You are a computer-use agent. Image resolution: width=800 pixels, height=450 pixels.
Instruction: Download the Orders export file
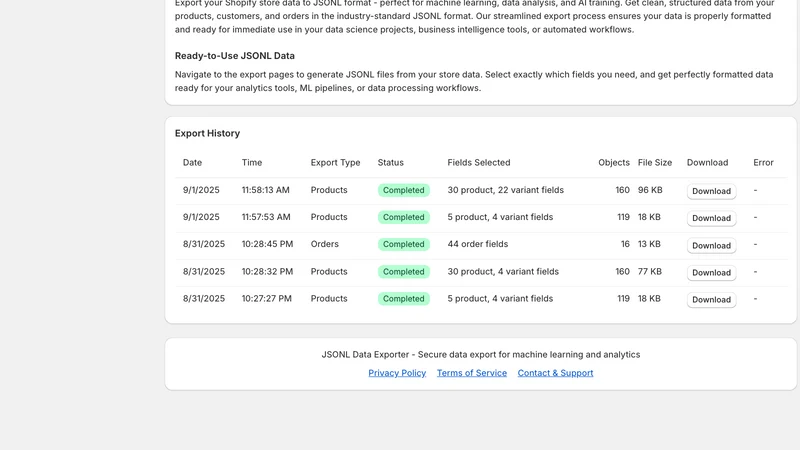711,245
